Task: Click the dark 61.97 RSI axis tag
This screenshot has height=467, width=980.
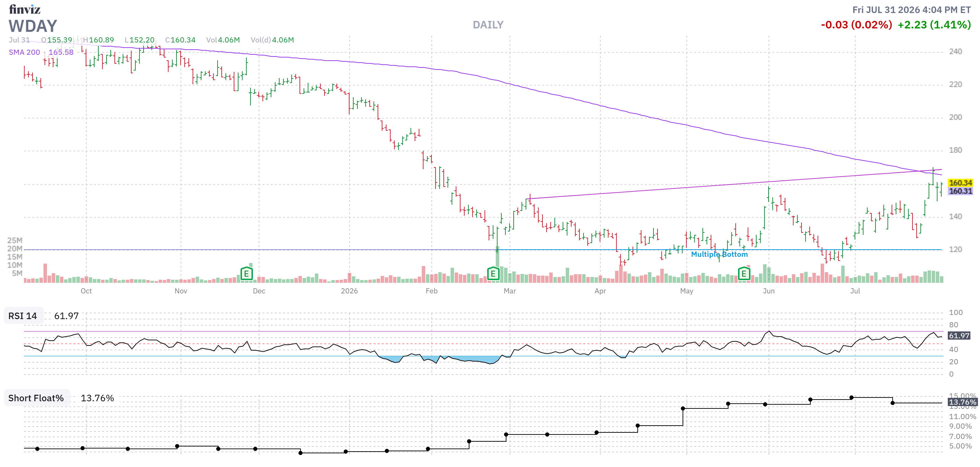Action: pyautogui.click(x=959, y=336)
